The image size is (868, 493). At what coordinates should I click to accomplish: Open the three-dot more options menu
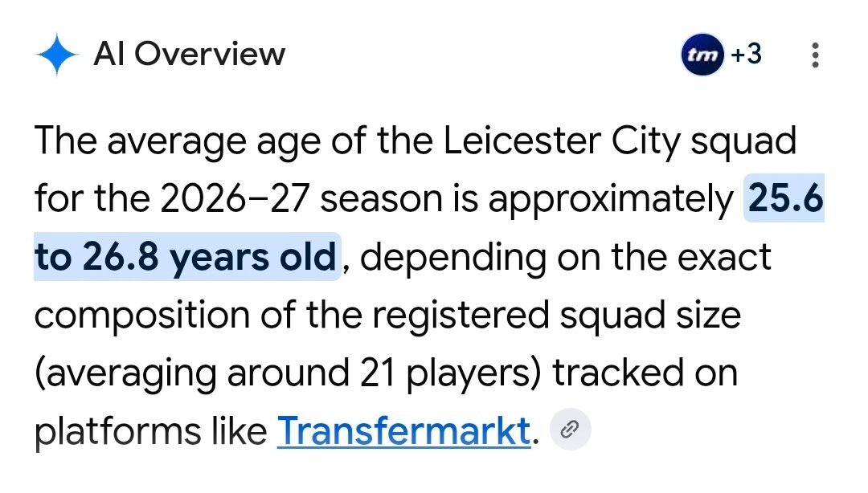815,55
